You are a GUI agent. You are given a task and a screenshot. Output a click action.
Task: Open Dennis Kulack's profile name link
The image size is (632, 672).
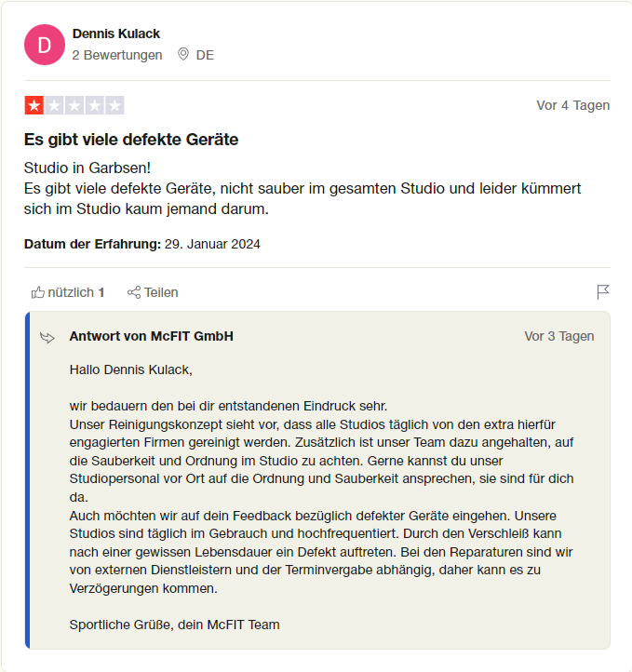[115, 34]
